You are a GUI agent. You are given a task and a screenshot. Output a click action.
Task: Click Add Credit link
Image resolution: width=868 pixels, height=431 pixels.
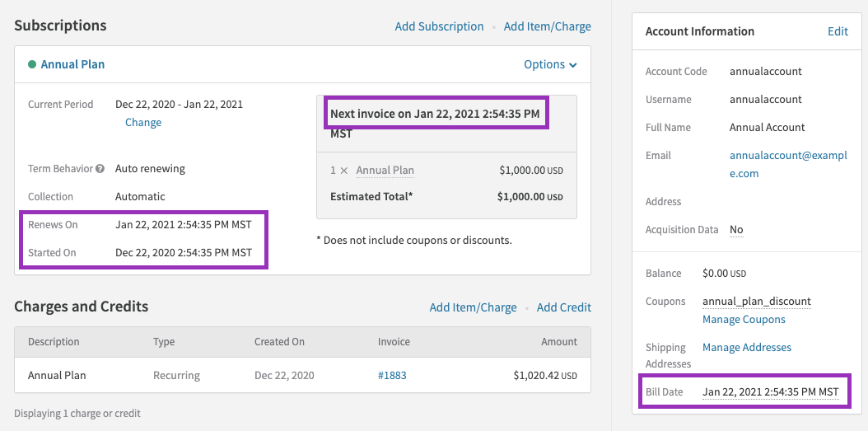pyautogui.click(x=563, y=307)
